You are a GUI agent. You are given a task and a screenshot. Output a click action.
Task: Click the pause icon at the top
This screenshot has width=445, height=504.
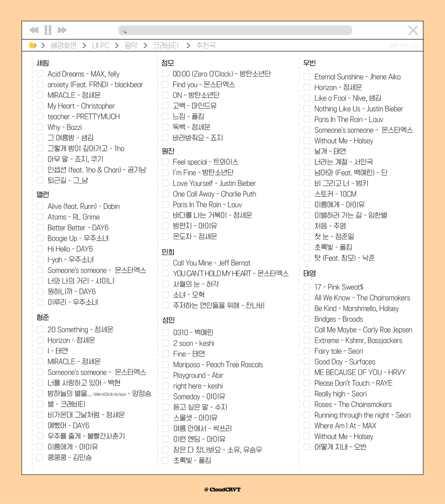tap(48, 30)
